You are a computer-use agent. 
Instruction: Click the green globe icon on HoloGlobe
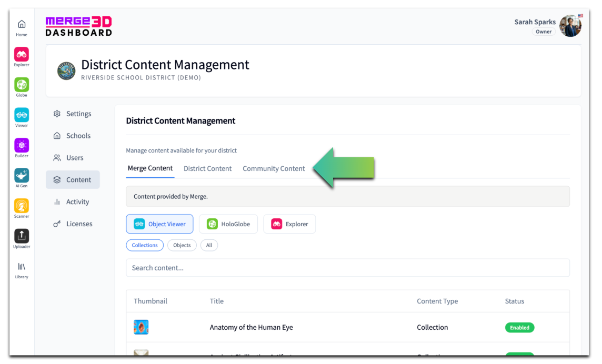click(212, 224)
